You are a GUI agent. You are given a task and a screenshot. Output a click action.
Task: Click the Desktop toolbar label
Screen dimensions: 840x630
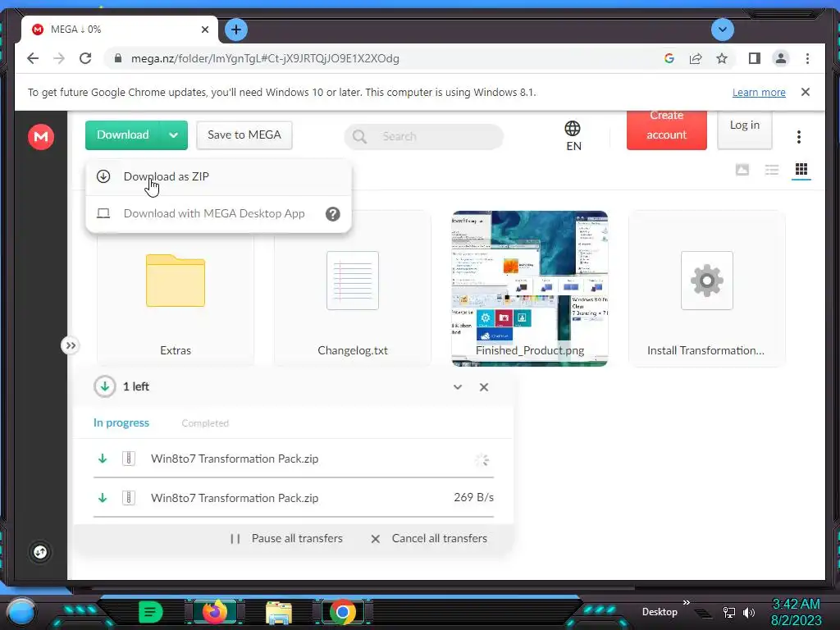pos(660,612)
